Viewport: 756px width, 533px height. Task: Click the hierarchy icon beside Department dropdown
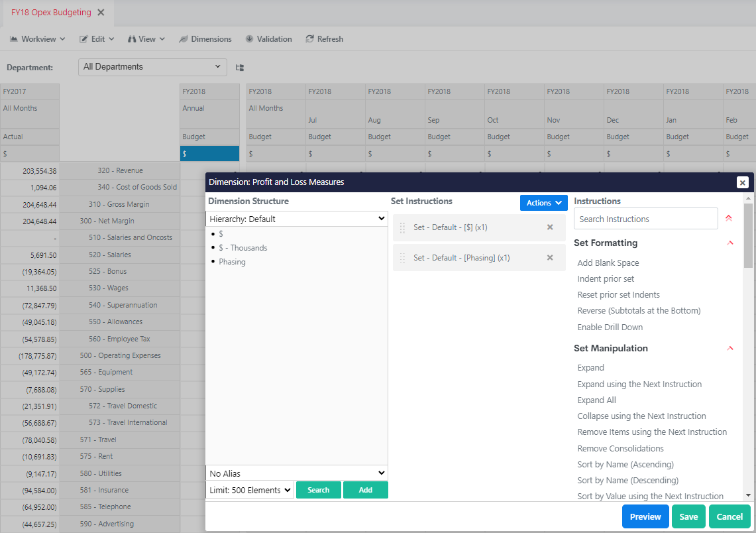(x=240, y=68)
